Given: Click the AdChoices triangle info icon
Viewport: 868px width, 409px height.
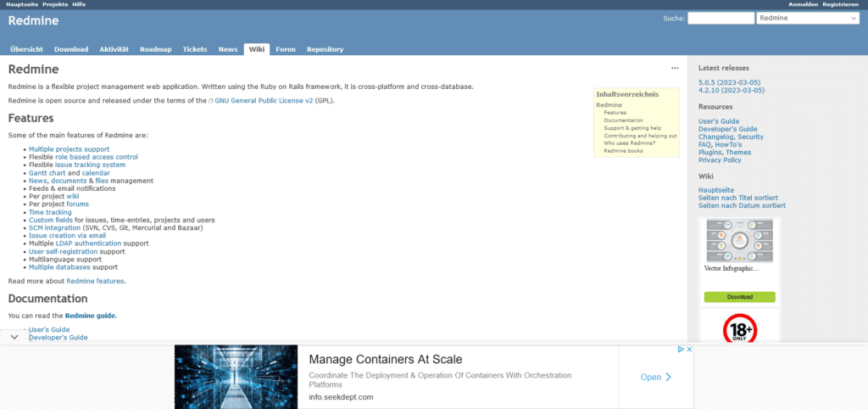Looking at the screenshot, I should click(680, 350).
